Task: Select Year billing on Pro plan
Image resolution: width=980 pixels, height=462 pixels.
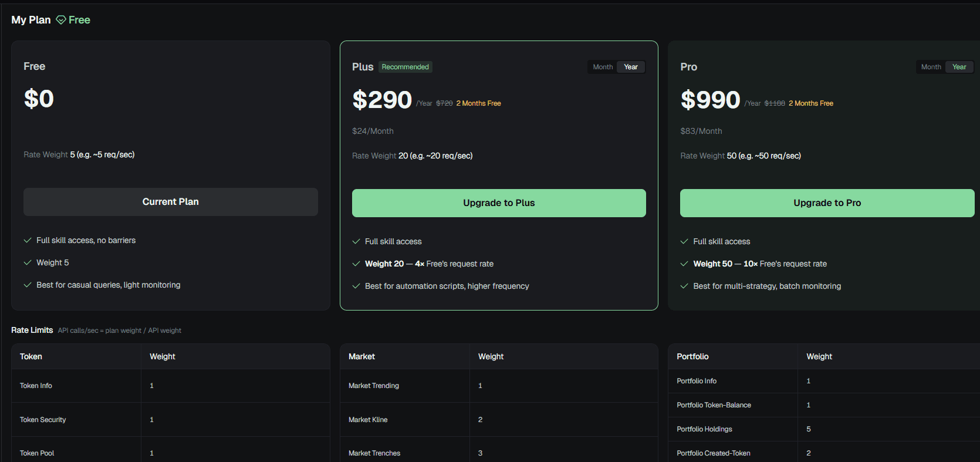Action: tap(959, 67)
